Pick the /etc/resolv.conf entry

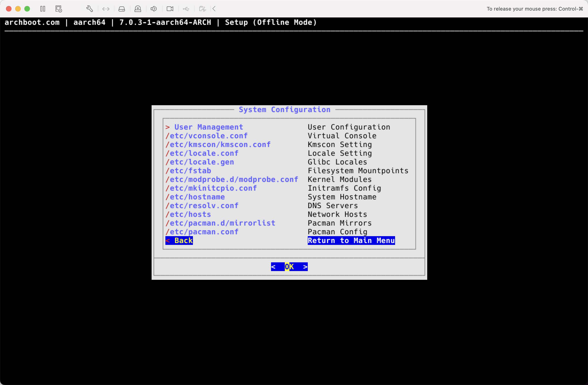coord(287,206)
